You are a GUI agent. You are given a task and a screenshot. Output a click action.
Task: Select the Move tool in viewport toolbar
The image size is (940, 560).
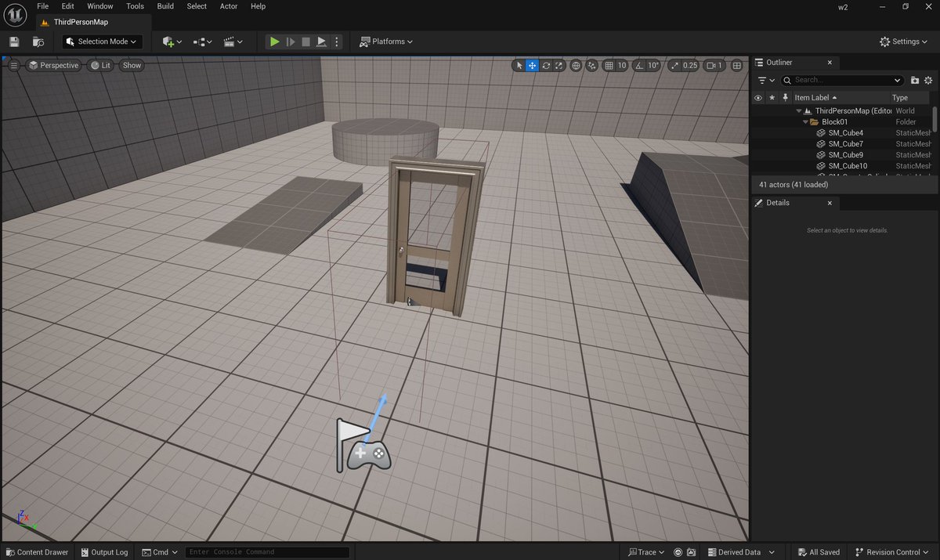point(532,65)
